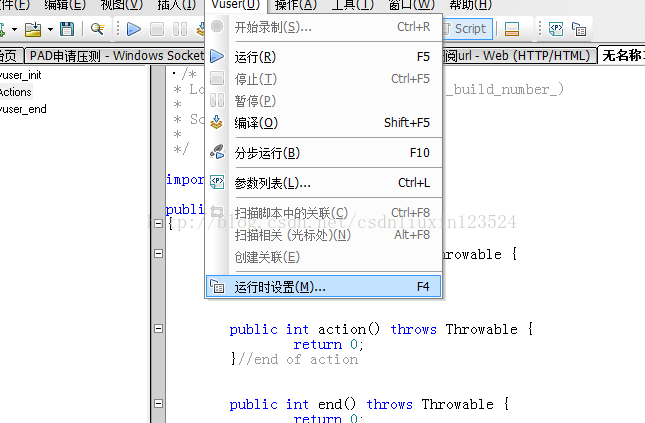645x423 pixels.
Task: Collapse the init() method fold marker
Action: [158, 253]
